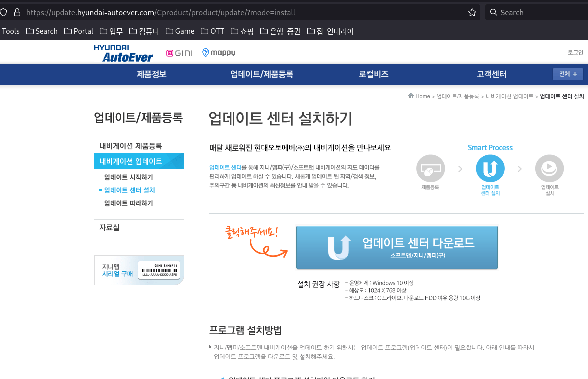588x379 pixels.
Task: Click the 업데이트 센터 다운로드 button
Action: 397,248
